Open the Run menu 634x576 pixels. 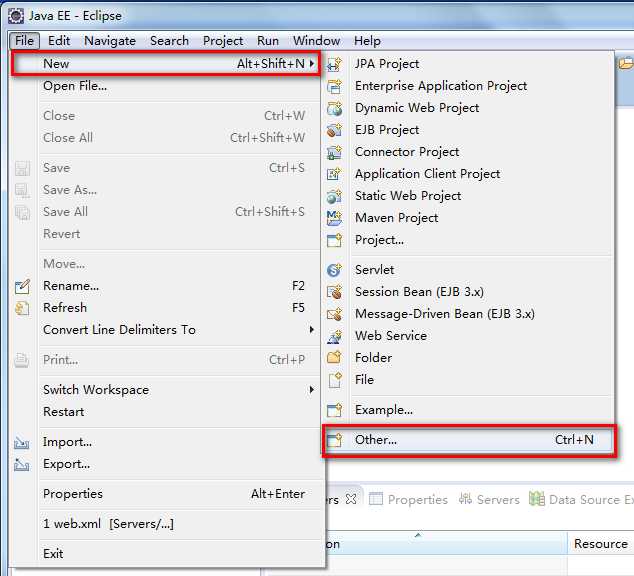point(268,41)
